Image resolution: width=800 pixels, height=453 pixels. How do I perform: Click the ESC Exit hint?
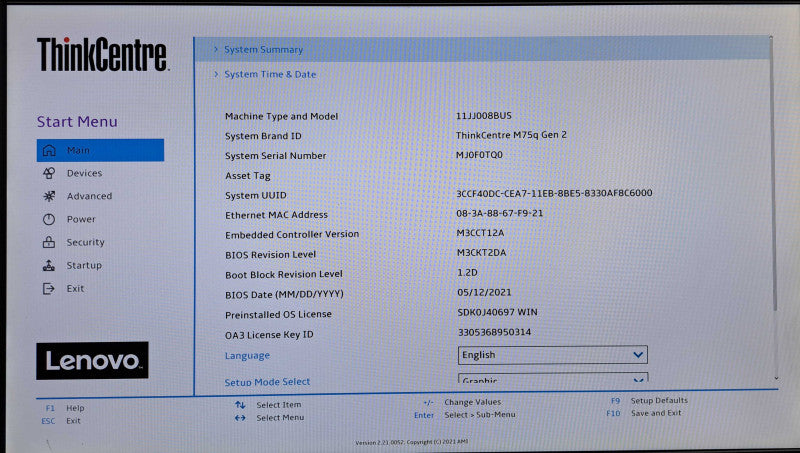click(x=61, y=421)
